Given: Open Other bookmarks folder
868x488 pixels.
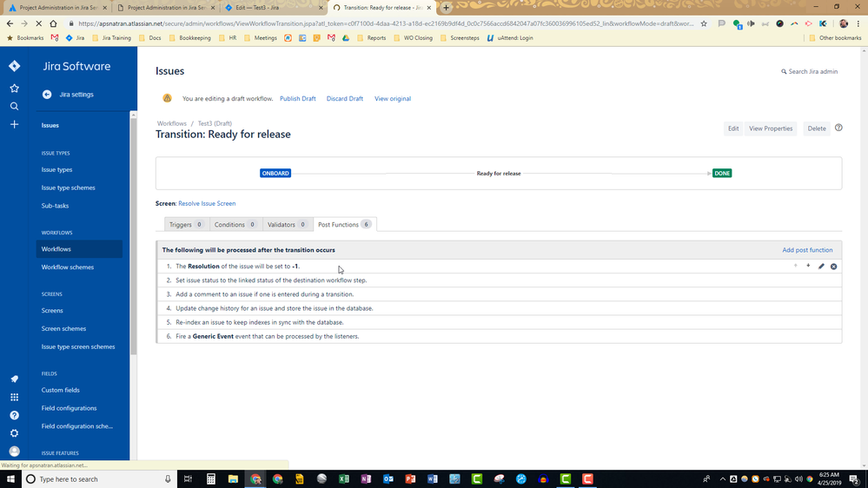Looking at the screenshot, I should click(x=835, y=38).
